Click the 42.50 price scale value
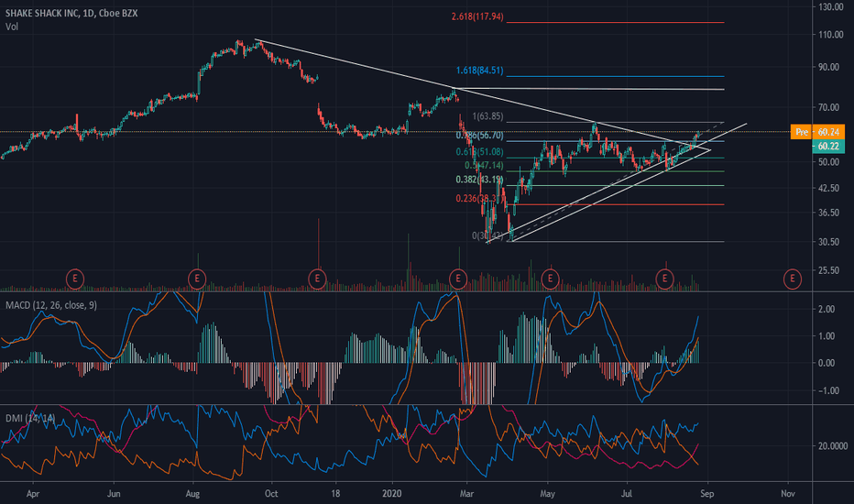 (x=829, y=188)
